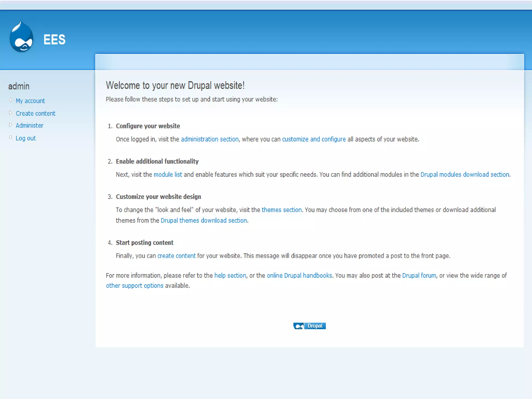532x399 pixels.
Task: Log out of the admin account
Action: point(25,138)
